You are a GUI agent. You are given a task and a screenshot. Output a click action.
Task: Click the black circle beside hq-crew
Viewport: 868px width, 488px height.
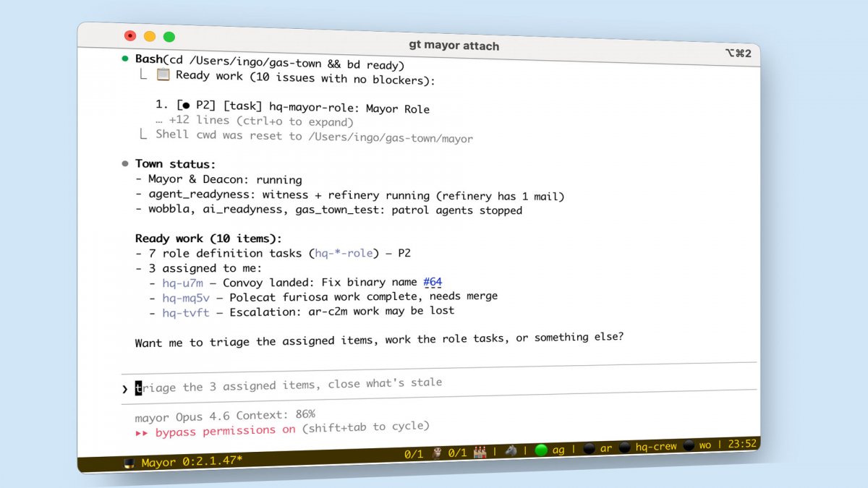(x=624, y=447)
